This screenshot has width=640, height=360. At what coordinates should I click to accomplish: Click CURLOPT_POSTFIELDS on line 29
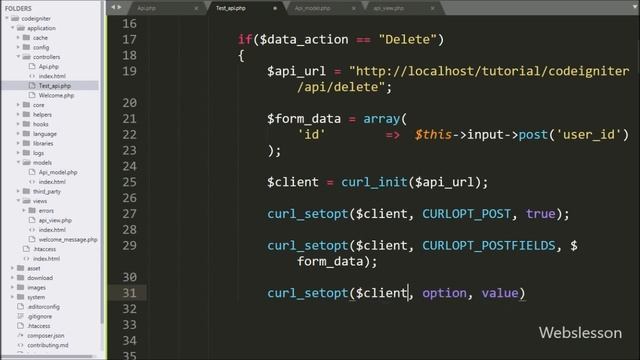(x=489, y=246)
